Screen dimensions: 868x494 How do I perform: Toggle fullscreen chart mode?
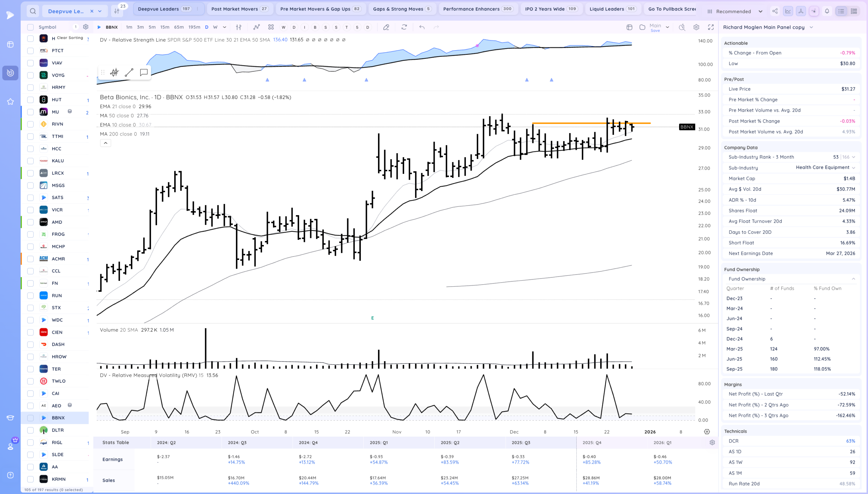(710, 27)
